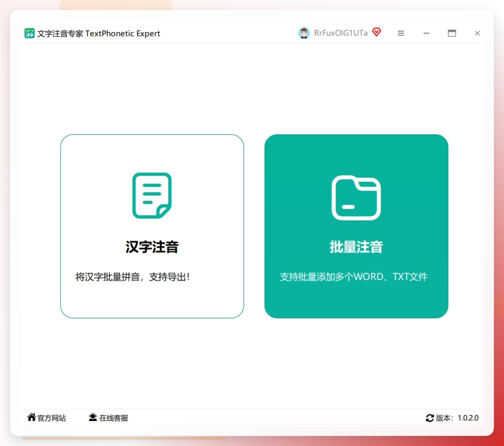Click the TextPhonetic Expert app logo icon
This screenshot has height=446, width=504.
click(x=29, y=33)
